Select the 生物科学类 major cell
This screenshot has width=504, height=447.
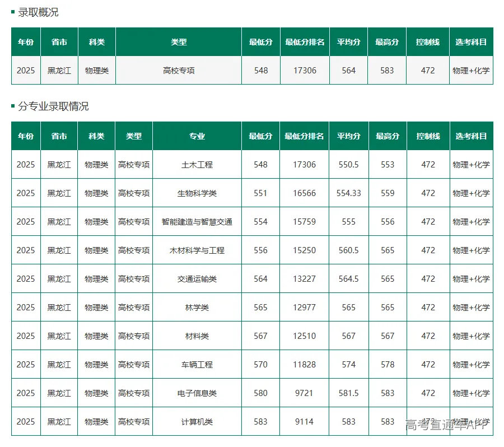[x=197, y=193]
